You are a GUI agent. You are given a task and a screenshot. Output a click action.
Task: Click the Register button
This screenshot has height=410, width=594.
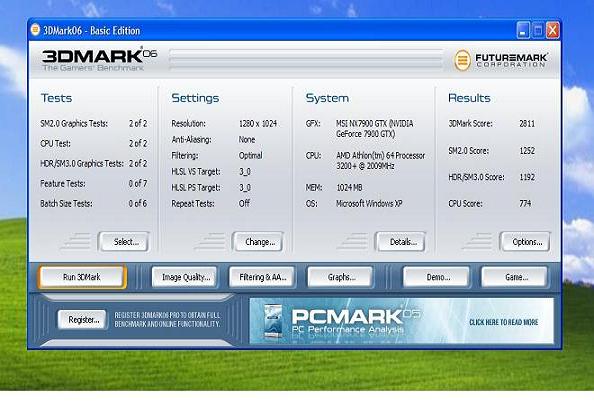pos(83,320)
